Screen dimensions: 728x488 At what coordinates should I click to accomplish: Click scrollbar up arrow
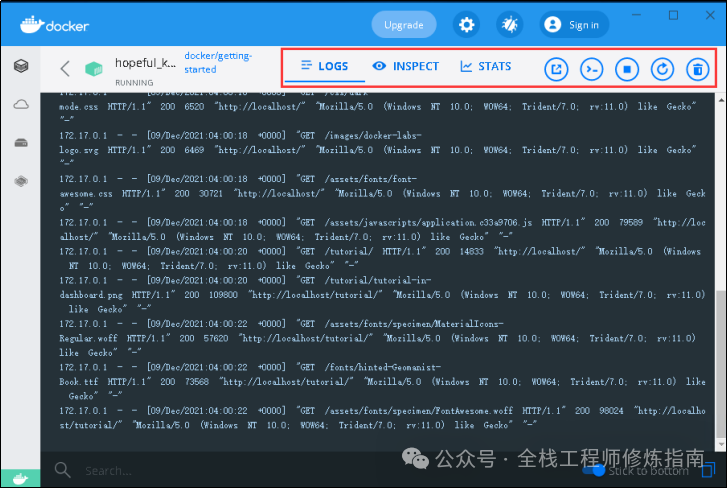tap(721, 100)
